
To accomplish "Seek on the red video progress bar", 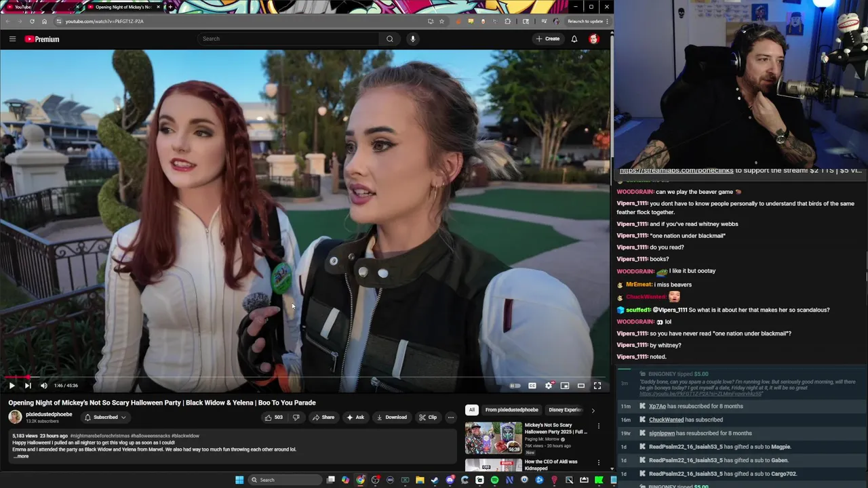I will point(305,377).
